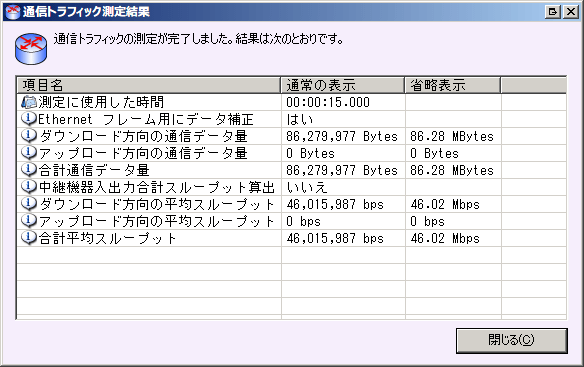Click 86,279,977 Bytes in the download row
The height and width of the screenshot is (367, 584).
(x=342, y=136)
